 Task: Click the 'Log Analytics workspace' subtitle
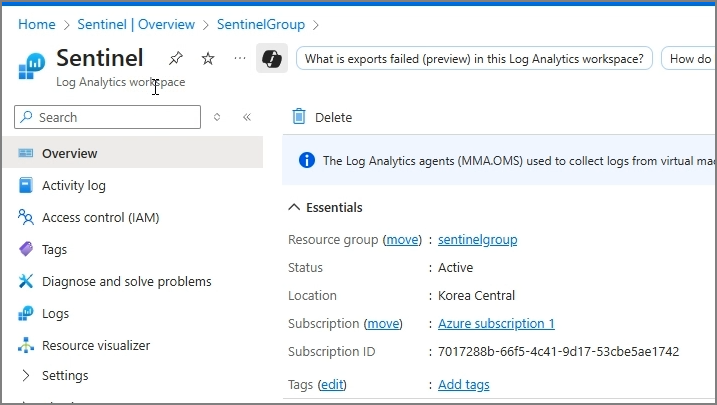[121, 82]
